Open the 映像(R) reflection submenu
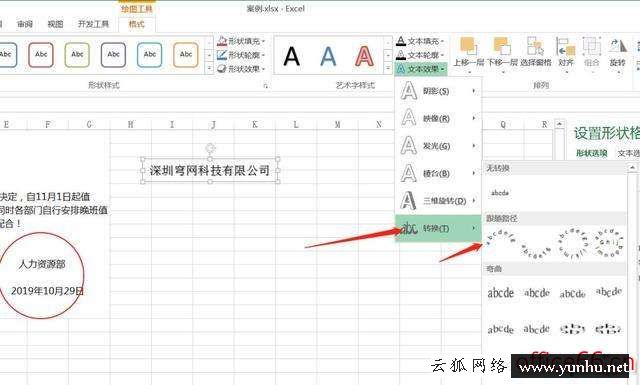 pos(438,118)
